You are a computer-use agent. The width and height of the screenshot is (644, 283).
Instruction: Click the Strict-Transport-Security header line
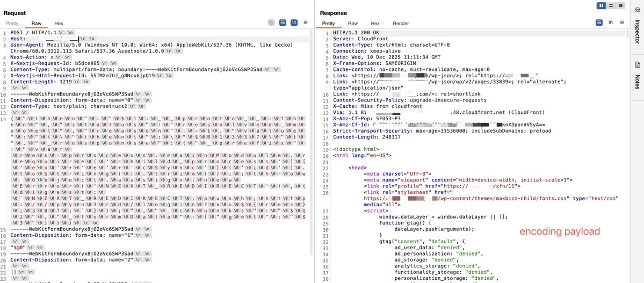point(442,130)
